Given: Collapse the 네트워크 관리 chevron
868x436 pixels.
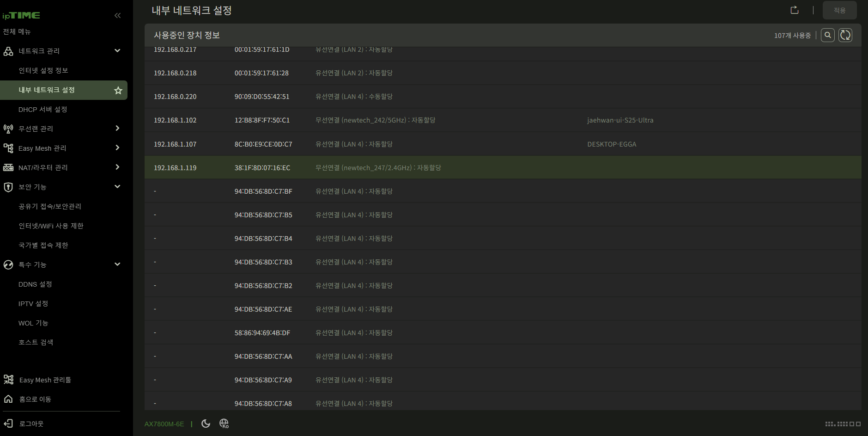Looking at the screenshot, I should tap(117, 50).
